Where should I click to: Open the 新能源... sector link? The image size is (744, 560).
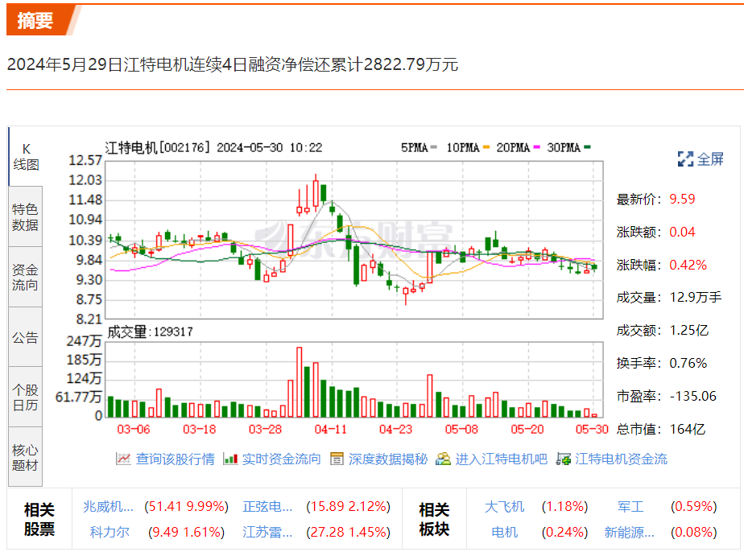[x=629, y=532]
